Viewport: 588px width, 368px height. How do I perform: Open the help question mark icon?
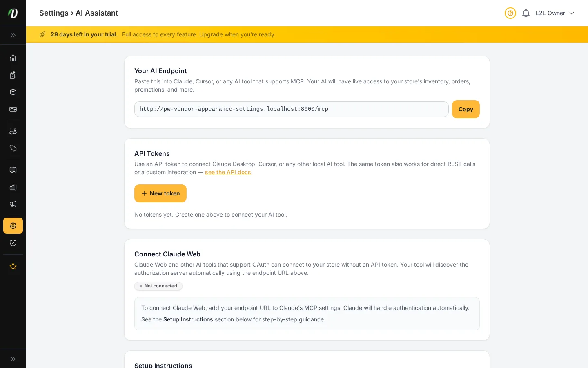click(510, 13)
